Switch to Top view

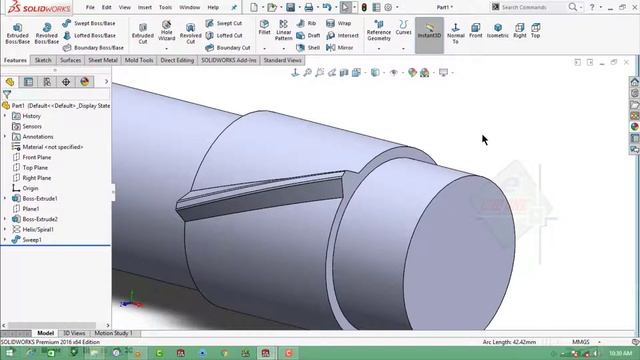(x=536, y=30)
